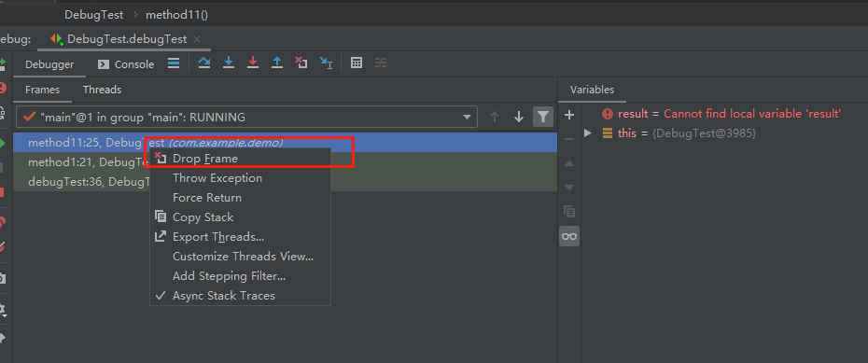This screenshot has width=868, height=363.
Task: Toggle the frames filter funnel icon
Action: (x=543, y=117)
